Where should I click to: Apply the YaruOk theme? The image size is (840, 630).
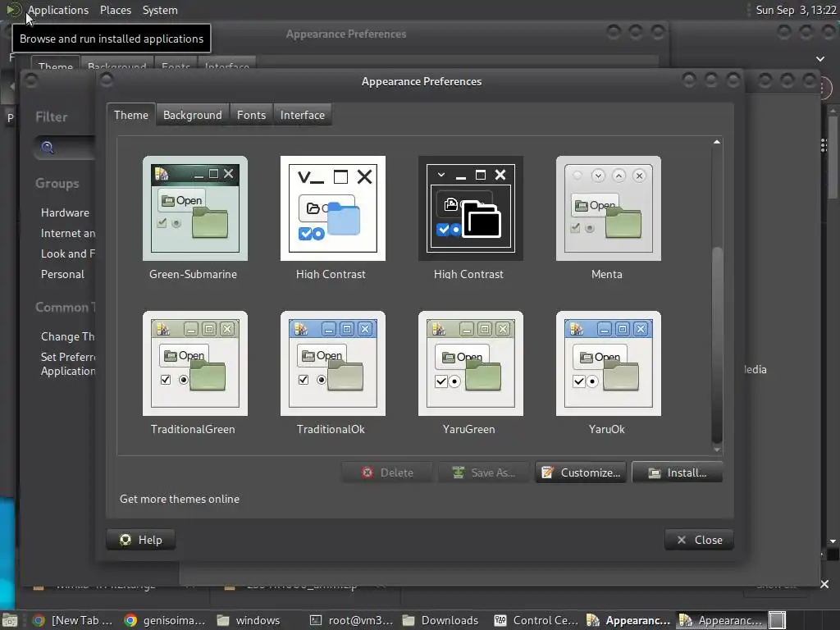tap(609, 363)
